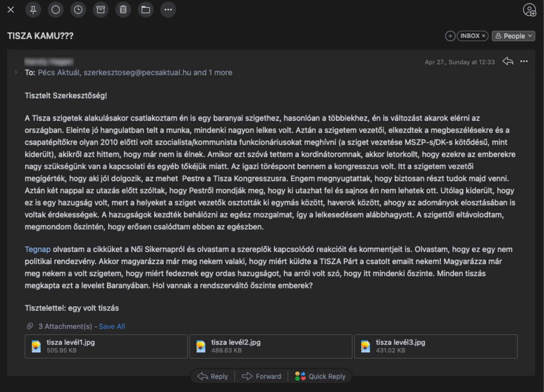This screenshot has width=544, height=392.
Task: Open the tisza levél1.jpg attachment
Action: (x=106, y=346)
